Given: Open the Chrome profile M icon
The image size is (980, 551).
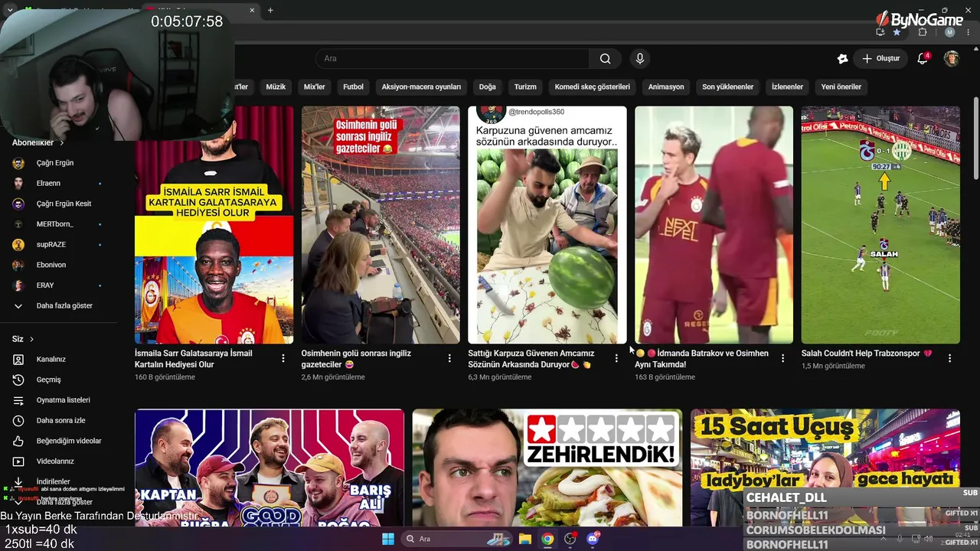Looking at the screenshot, I should point(950,32).
